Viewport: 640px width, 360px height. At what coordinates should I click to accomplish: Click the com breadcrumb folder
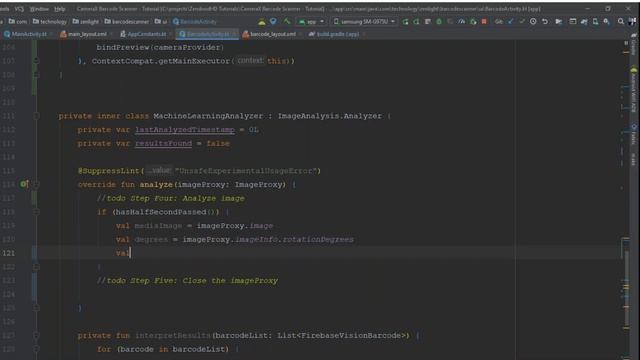pyautogui.click(x=18, y=22)
